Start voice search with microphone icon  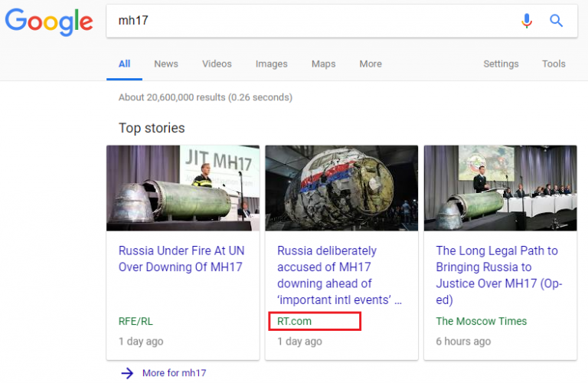pyautogui.click(x=527, y=21)
